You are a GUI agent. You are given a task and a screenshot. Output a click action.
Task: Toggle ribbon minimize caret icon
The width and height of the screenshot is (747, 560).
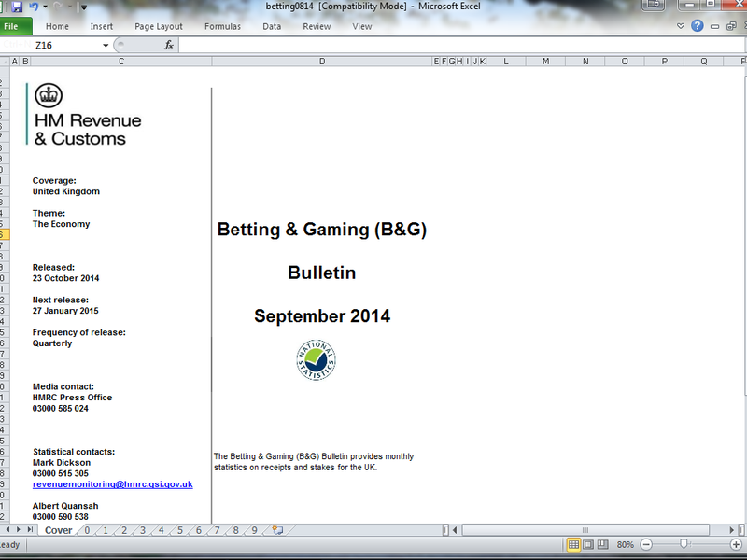coord(681,26)
